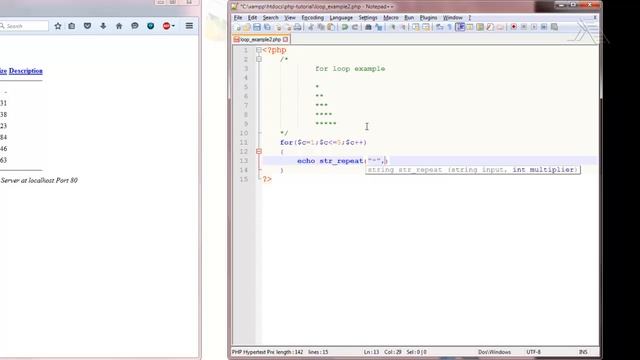Click the Open file folder icon in Notepad++

(x=247, y=27)
